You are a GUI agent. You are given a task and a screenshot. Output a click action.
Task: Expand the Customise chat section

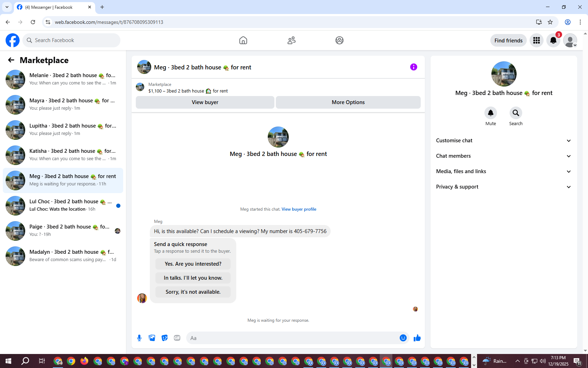pyautogui.click(x=504, y=141)
